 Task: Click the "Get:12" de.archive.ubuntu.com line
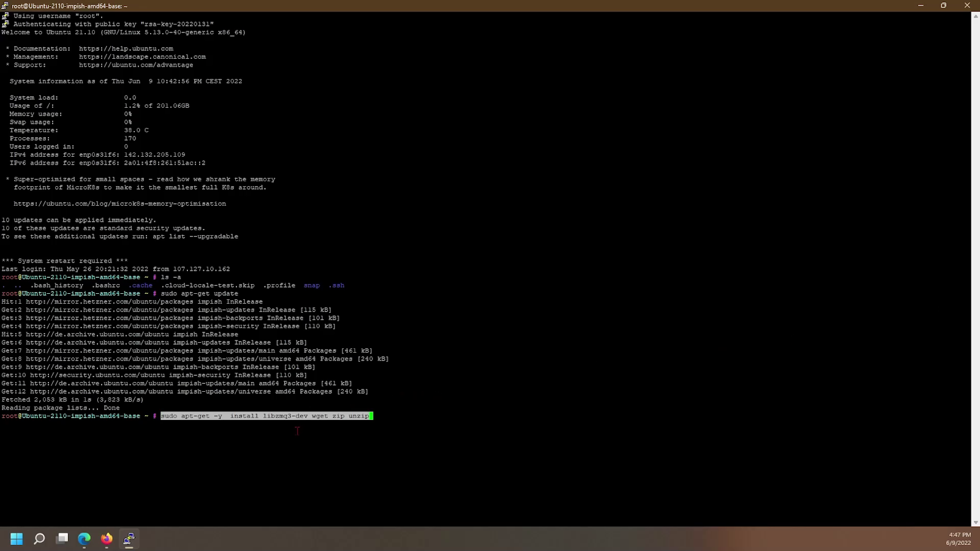click(x=185, y=392)
